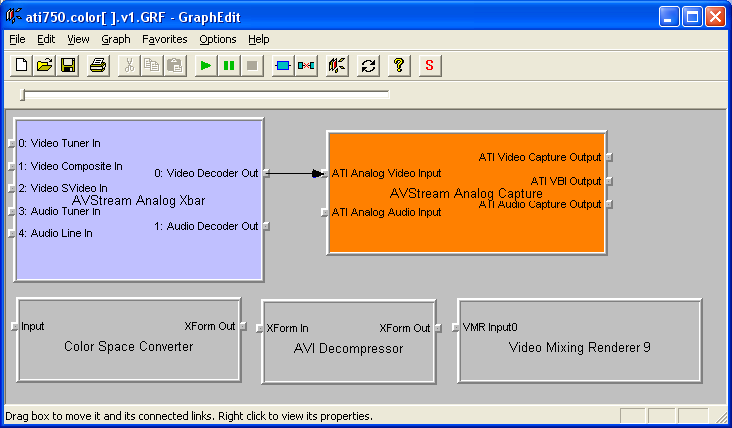The height and width of the screenshot is (428, 732).
Task: Click the Paste clipboard icon
Action: (x=175, y=65)
